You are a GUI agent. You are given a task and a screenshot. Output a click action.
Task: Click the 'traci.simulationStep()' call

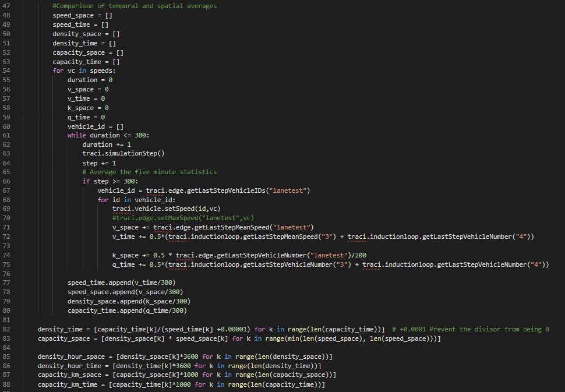pyautogui.click(x=123, y=154)
